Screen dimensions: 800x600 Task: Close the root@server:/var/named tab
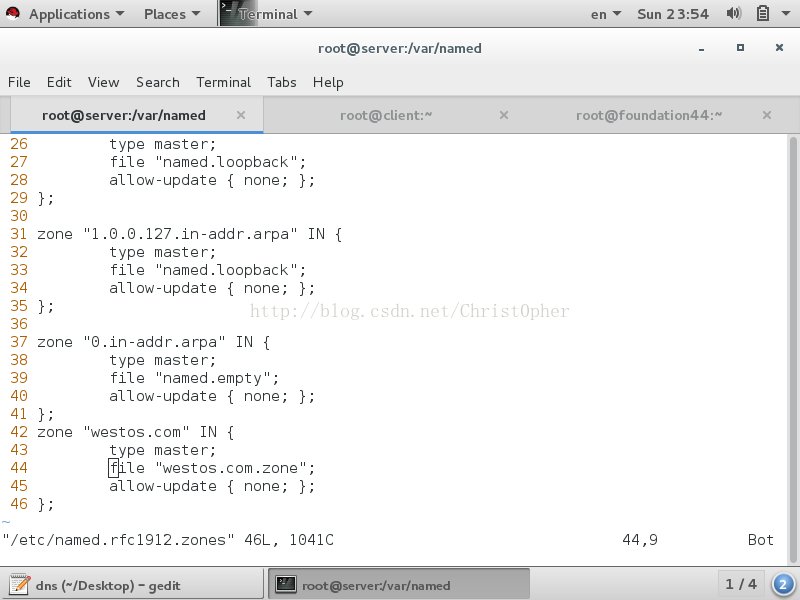241,115
